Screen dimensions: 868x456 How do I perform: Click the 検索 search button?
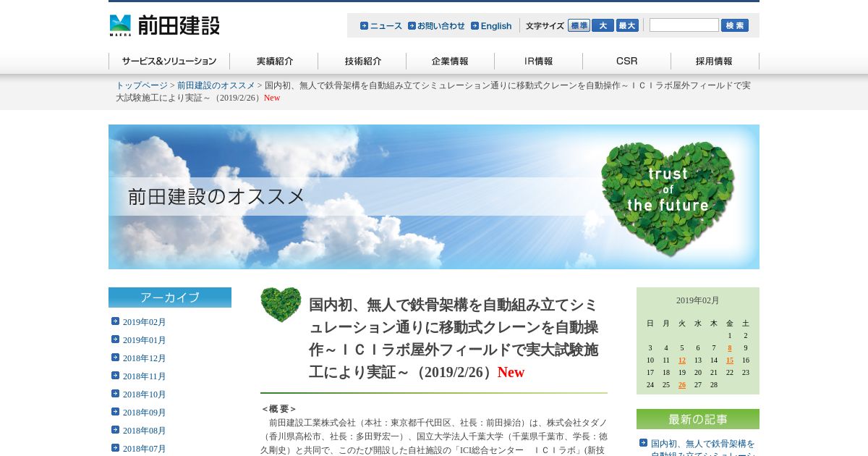tap(735, 25)
